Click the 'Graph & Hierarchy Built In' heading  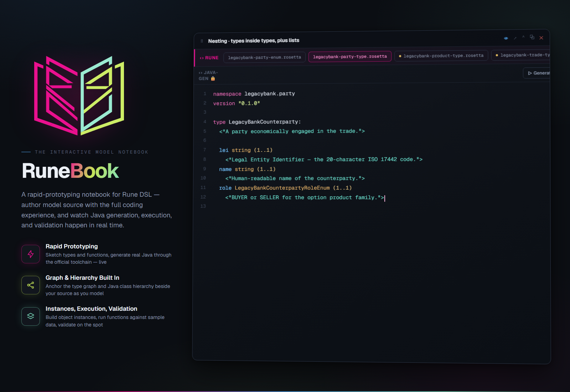click(82, 278)
